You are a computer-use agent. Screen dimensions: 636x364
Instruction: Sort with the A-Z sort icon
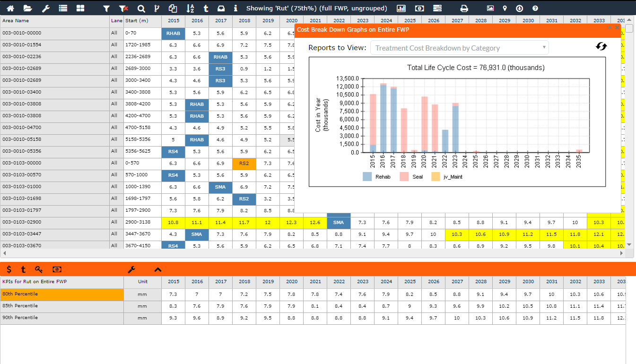190,9
